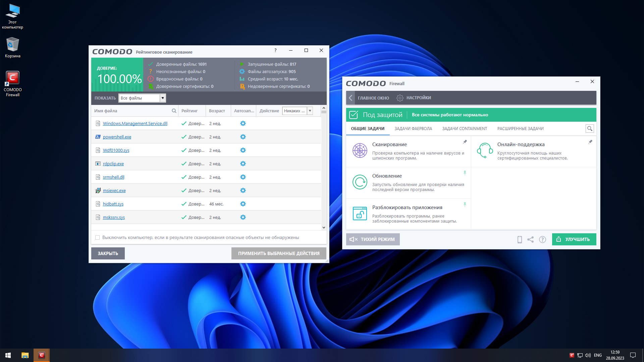Click the Online support headset icon

click(485, 150)
